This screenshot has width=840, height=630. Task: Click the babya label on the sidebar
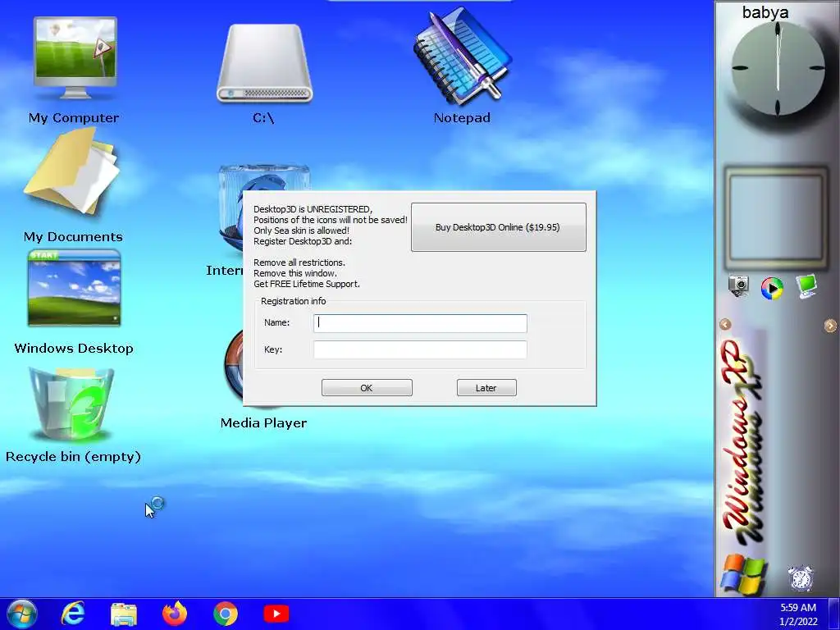click(765, 12)
